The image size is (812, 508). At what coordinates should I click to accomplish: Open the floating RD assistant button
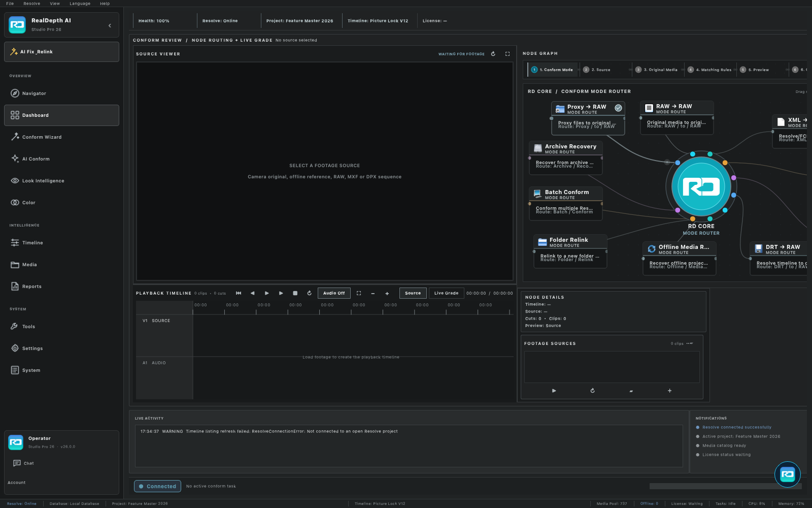[x=788, y=474]
